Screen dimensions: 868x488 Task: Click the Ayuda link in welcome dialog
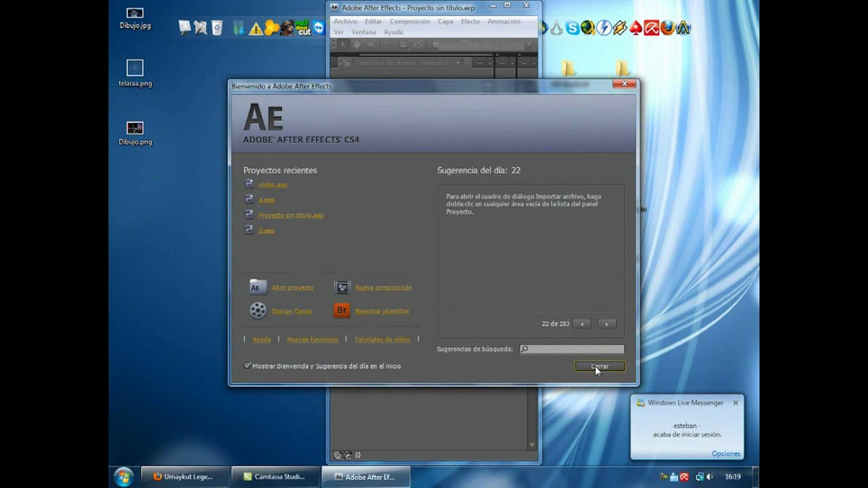[x=261, y=340]
